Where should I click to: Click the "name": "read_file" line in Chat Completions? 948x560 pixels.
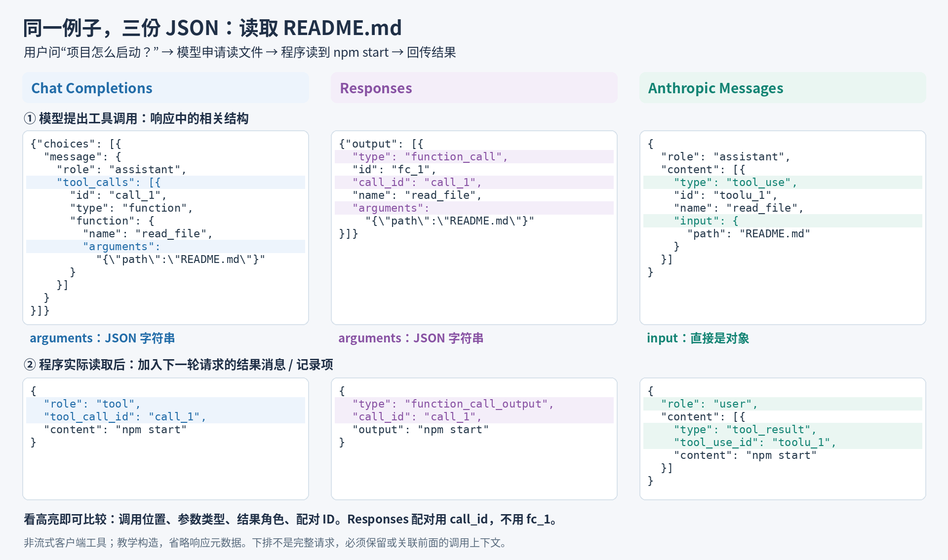[x=148, y=234]
